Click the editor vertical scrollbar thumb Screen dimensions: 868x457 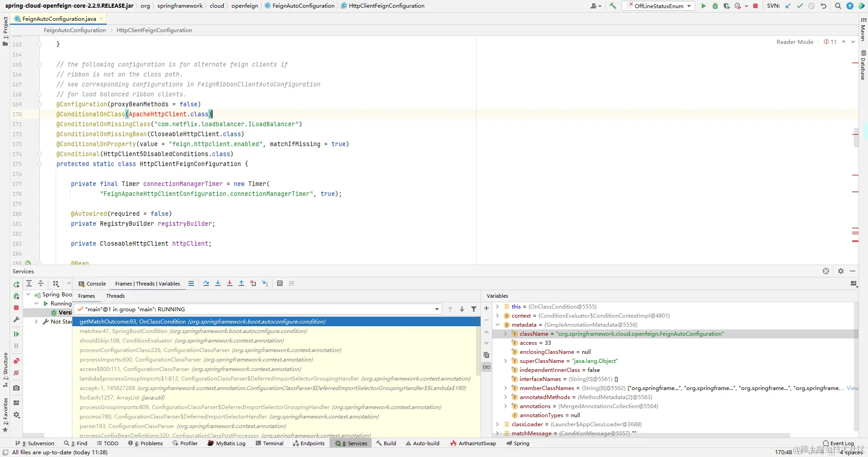[856, 138]
